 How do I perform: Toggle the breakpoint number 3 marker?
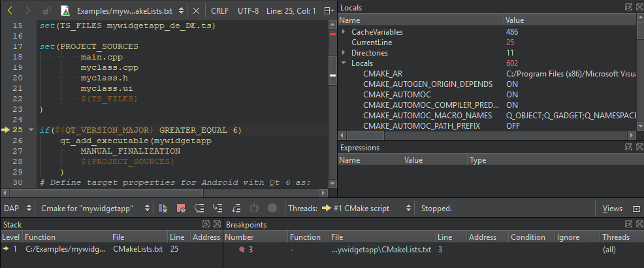coord(242,249)
